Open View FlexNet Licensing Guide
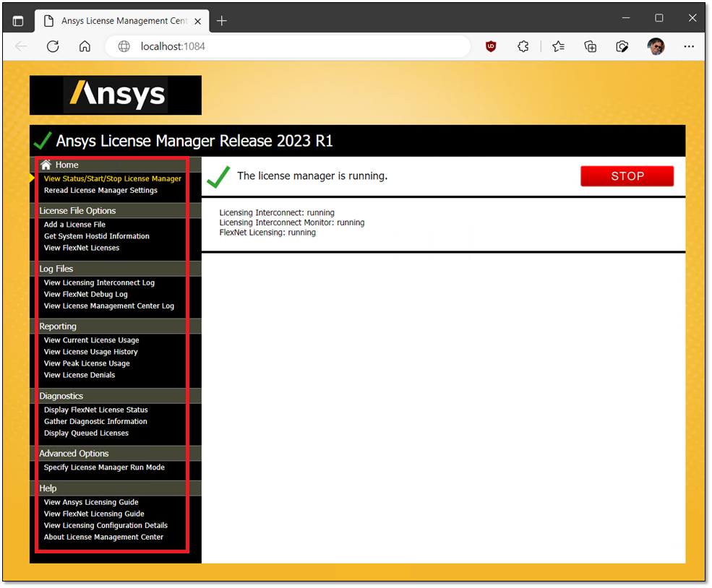712x588 pixels. pos(94,514)
